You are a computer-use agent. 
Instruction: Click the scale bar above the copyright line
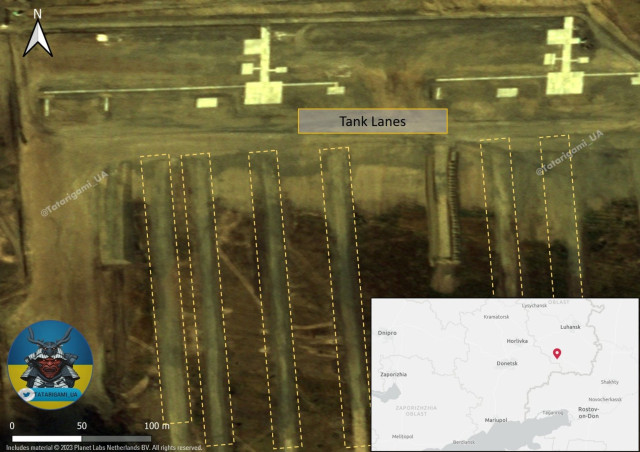click(82, 438)
